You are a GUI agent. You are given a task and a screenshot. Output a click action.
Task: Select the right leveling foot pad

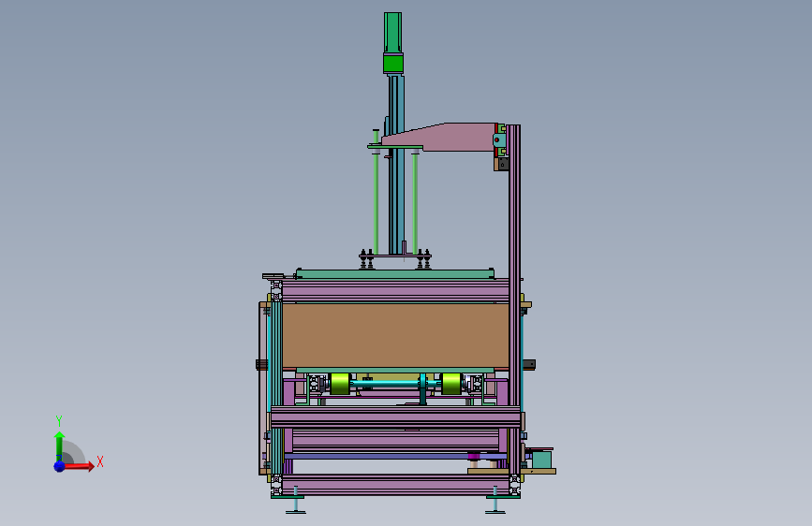coord(495,512)
